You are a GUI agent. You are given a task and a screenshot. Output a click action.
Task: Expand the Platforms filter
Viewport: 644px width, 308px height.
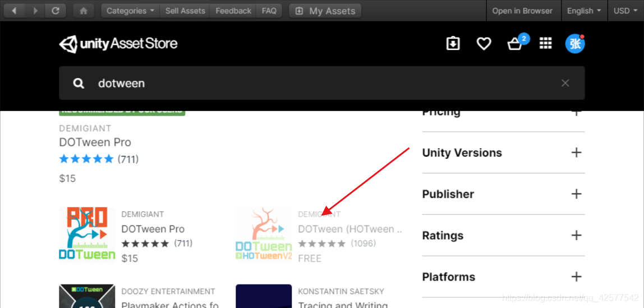503,277
